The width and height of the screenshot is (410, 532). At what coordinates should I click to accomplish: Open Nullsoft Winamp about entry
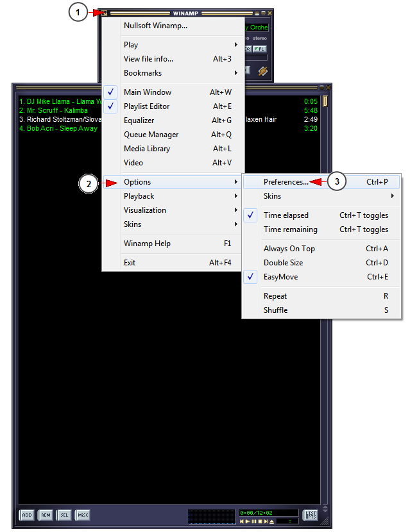click(x=173, y=26)
